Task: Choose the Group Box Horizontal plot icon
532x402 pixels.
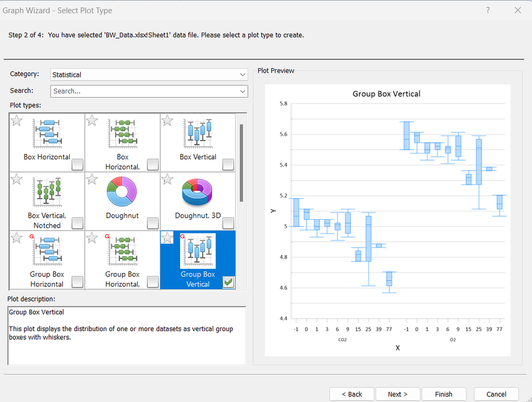Action: pyautogui.click(x=47, y=250)
